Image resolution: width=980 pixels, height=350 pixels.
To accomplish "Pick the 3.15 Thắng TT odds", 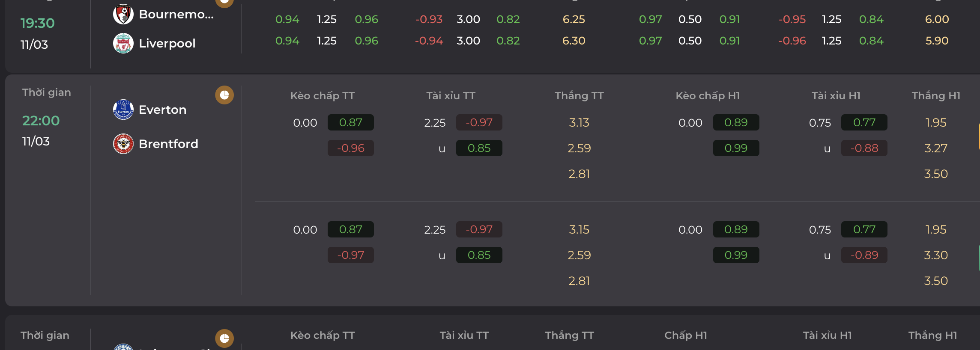I will coord(579,229).
